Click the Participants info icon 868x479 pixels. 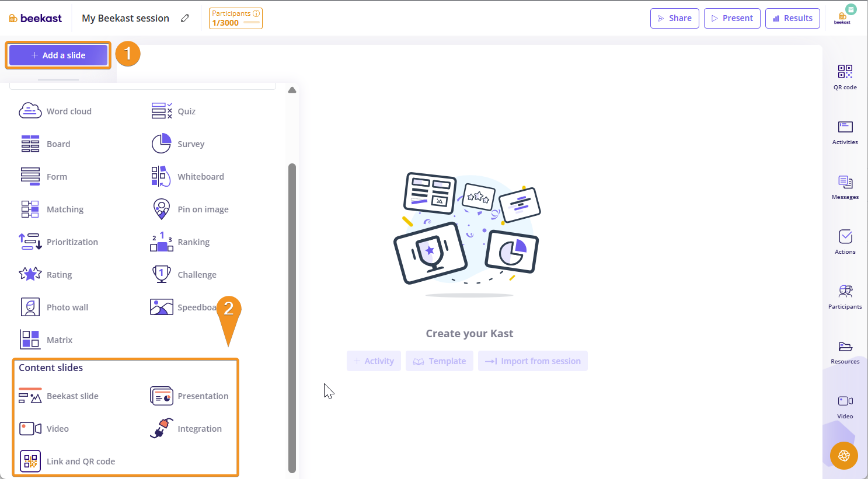[256, 13]
